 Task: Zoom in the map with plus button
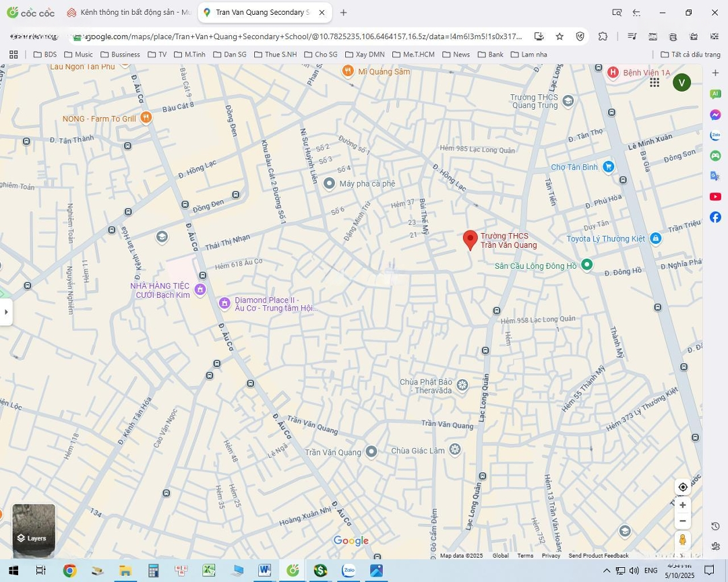(x=682, y=505)
